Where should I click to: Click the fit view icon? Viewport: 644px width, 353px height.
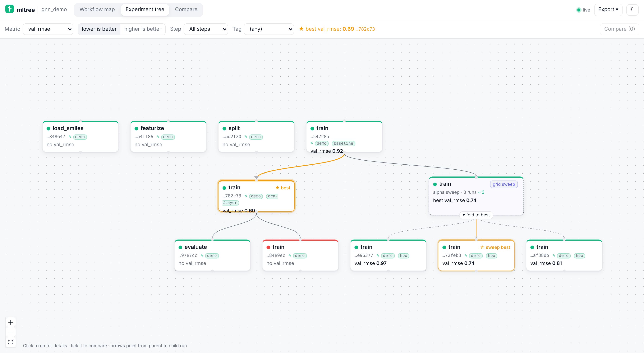click(11, 342)
